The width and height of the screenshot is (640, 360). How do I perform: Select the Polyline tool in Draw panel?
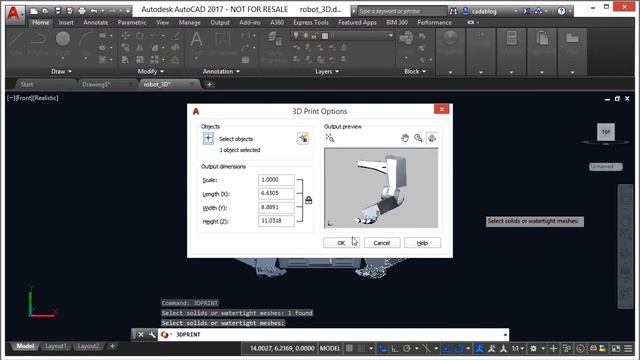point(38,43)
